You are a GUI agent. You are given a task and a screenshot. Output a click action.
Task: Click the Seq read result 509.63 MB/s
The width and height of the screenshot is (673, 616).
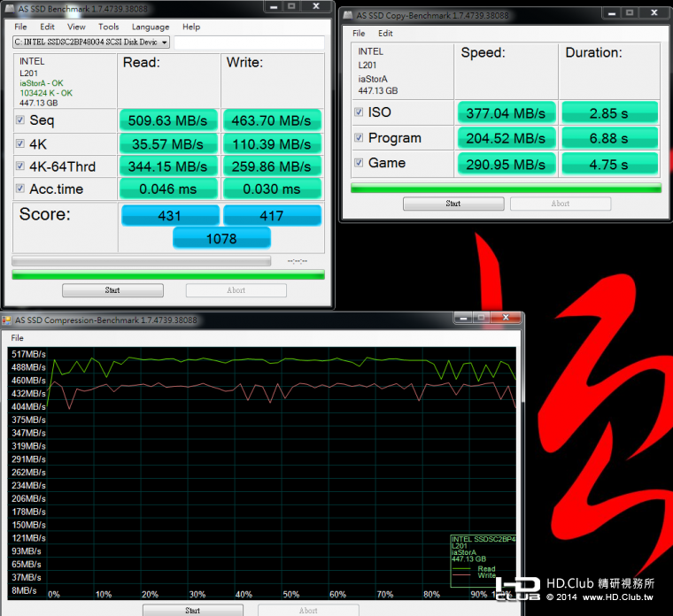[168, 120]
